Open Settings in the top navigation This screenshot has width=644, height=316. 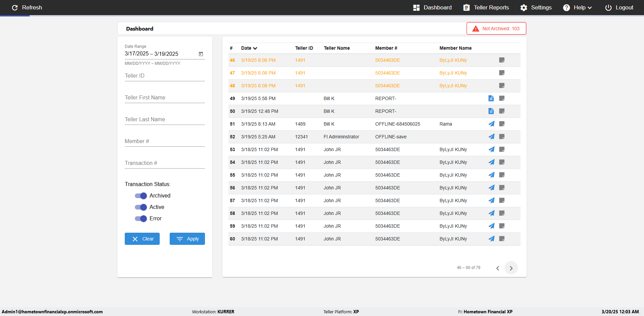coord(536,7)
